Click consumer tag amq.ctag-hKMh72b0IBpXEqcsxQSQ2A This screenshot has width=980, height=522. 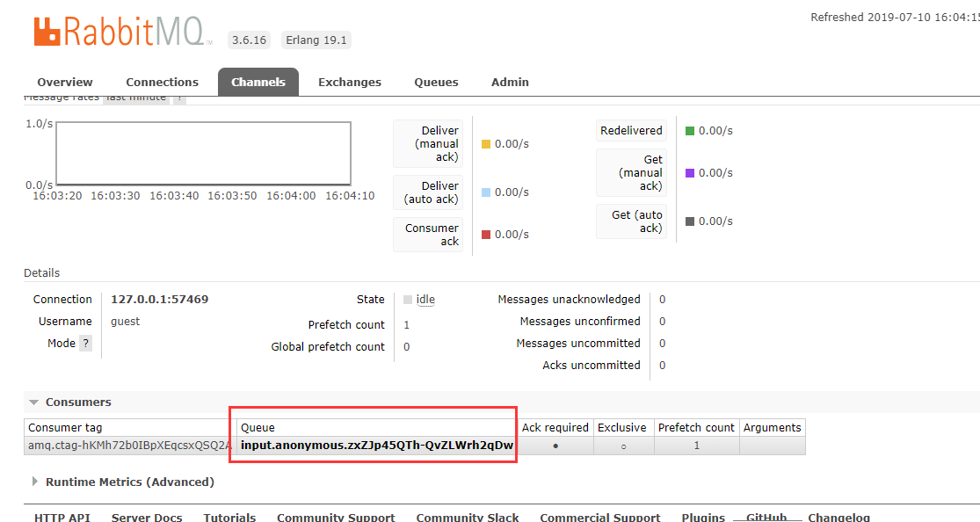[129, 446]
